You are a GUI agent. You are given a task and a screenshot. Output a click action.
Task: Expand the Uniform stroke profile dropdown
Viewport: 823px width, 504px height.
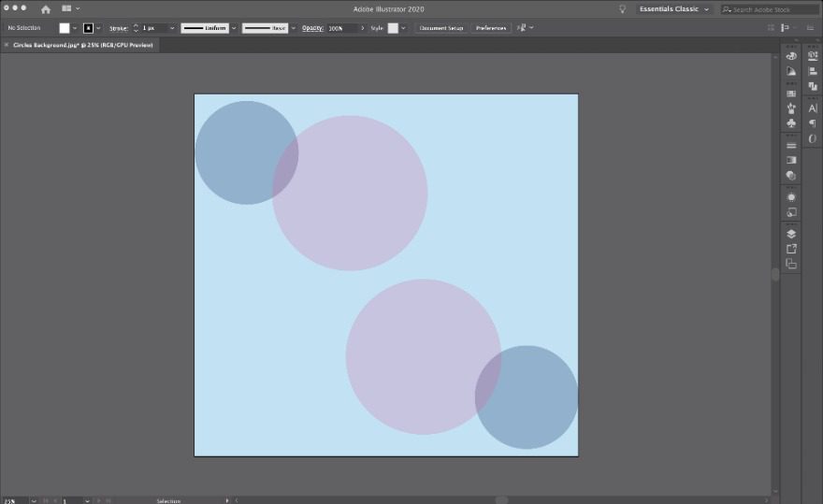(x=234, y=28)
